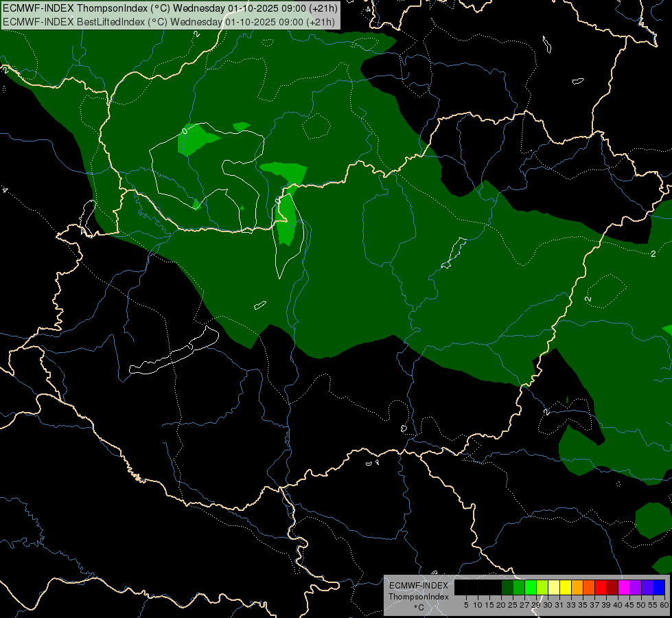The width and height of the screenshot is (672, 618).
Task: Click the blue 55-60 legend swatch
Action: [659, 588]
